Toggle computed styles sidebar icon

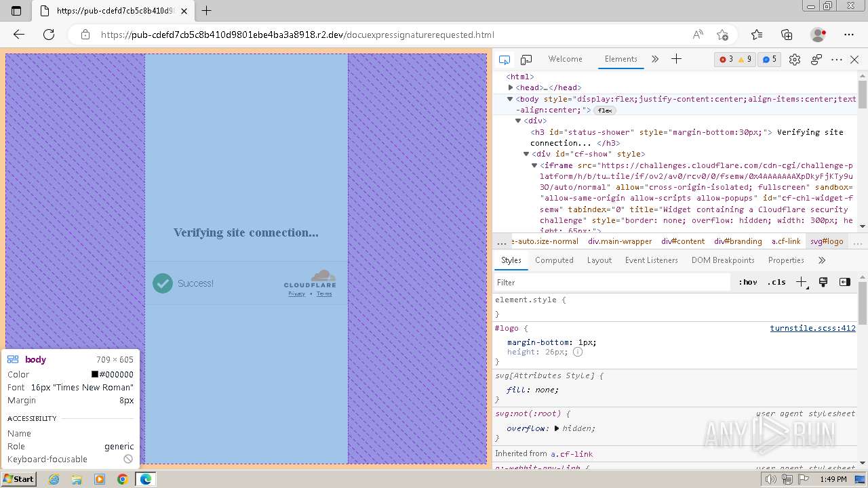(x=845, y=283)
